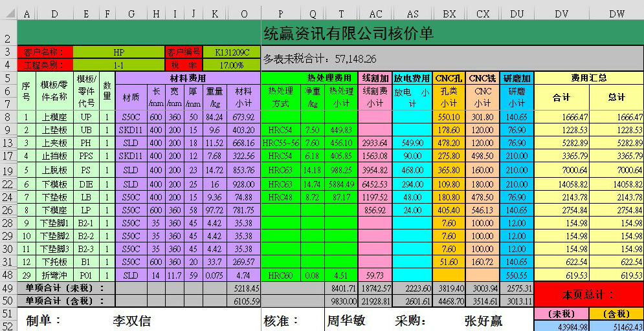
Task: Select the part code cell B2-2
Action: click(x=86, y=236)
